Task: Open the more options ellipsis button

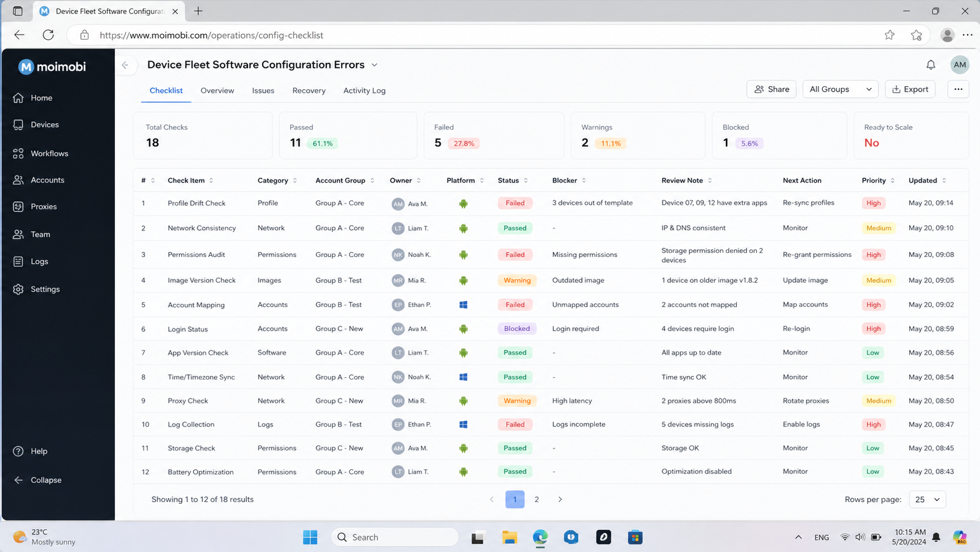Action: point(958,89)
